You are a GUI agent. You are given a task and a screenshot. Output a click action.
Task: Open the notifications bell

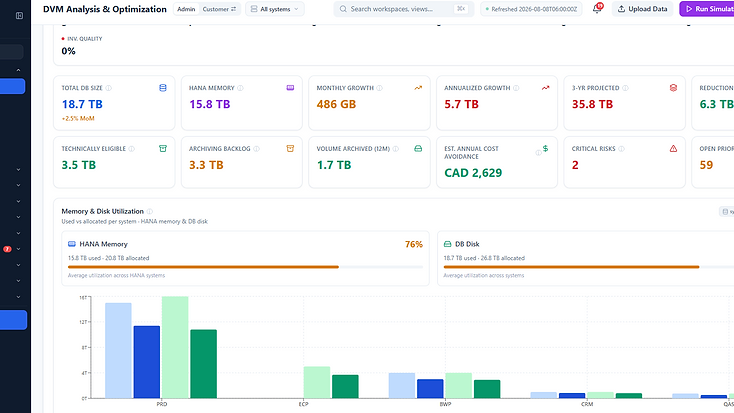tap(597, 9)
